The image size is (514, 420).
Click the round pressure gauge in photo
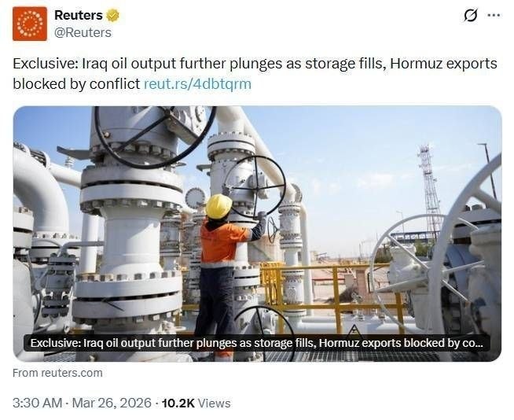(195, 198)
